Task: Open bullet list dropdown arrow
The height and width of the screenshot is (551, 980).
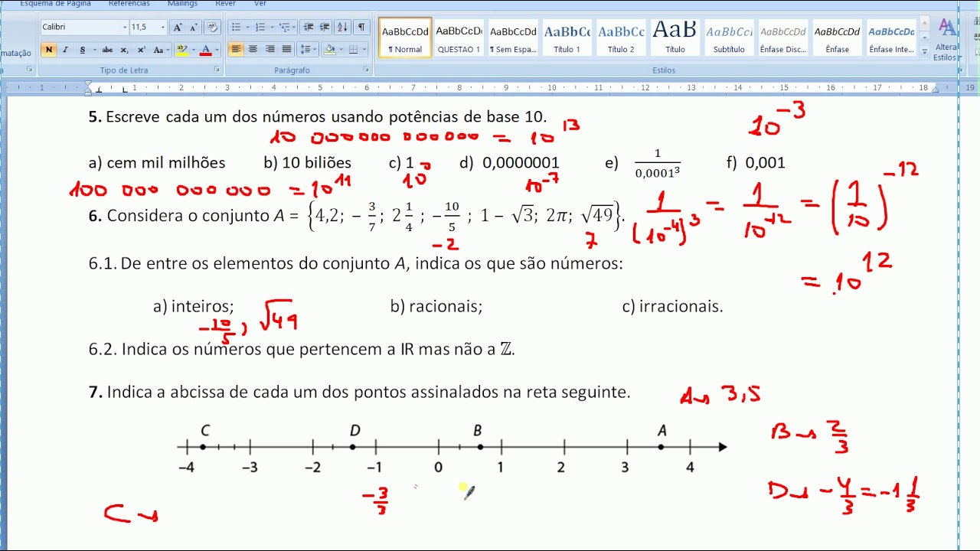Action: (x=247, y=28)
